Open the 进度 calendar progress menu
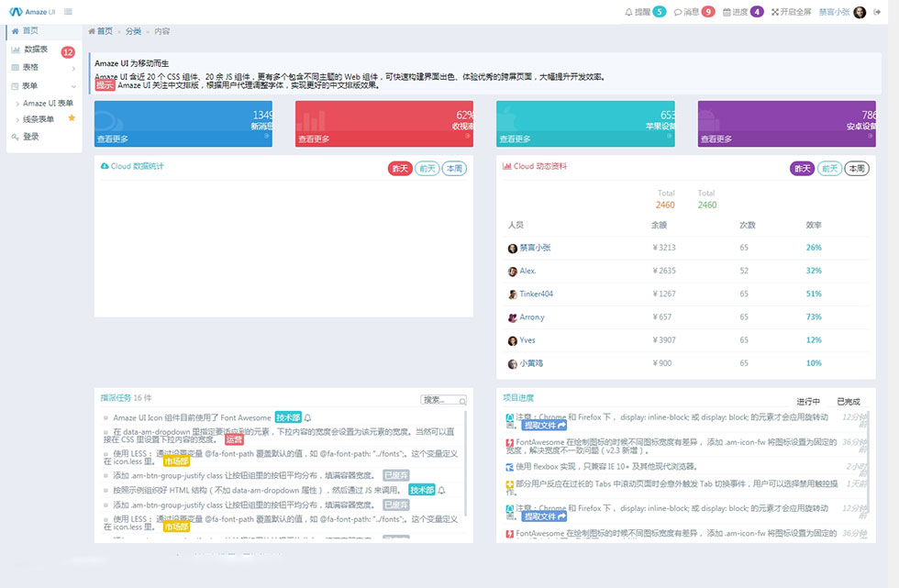Screen dimensions: 899x588 pos(743,12)
